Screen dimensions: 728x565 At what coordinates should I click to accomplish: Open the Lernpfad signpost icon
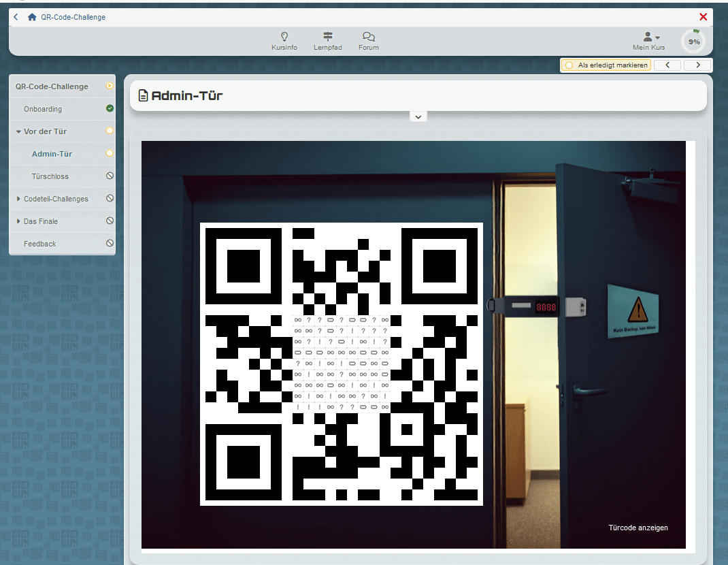pos(328,36)
